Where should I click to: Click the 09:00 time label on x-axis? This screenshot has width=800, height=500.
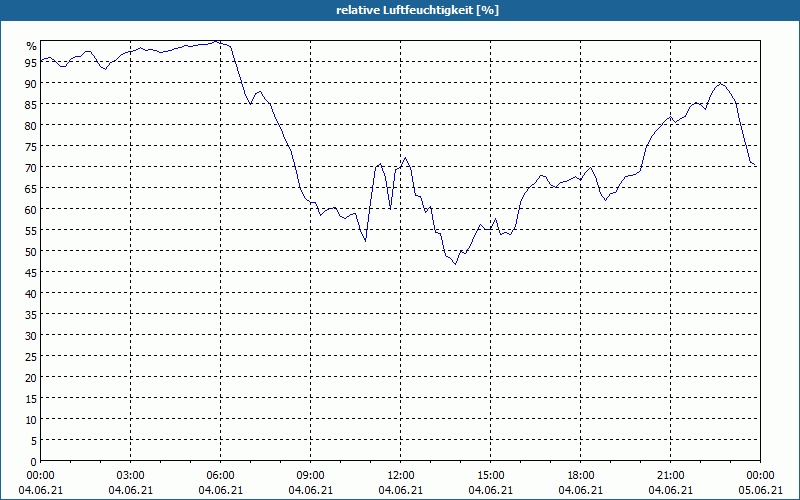[x=310, y=476]
